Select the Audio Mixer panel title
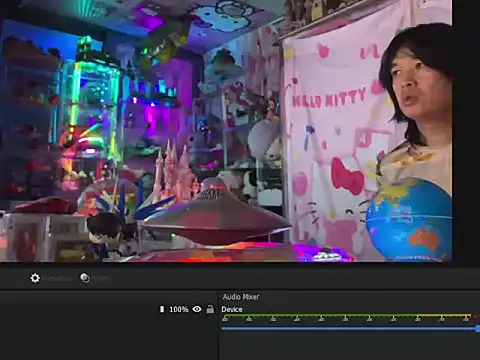Viewport: 480px width, 360px height. pyautogui.click(x=241, y=297)
